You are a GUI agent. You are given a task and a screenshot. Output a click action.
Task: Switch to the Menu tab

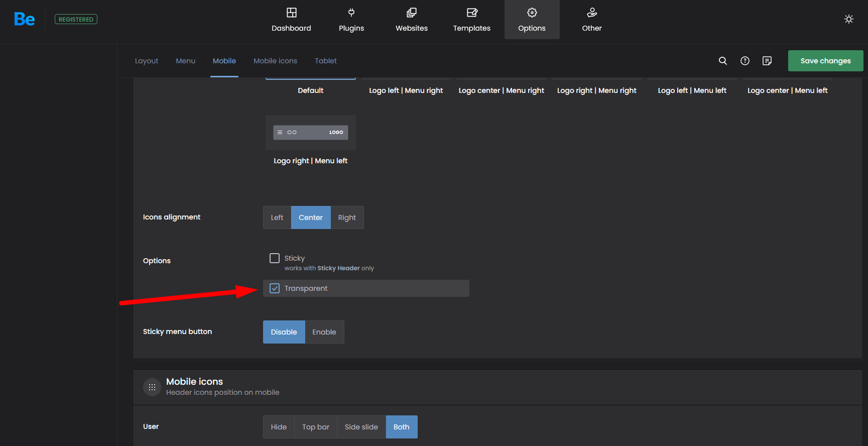point(185,61)
